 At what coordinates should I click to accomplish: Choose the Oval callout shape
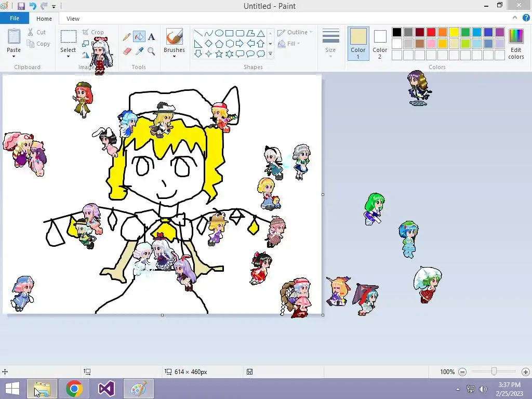coord(250,54)
